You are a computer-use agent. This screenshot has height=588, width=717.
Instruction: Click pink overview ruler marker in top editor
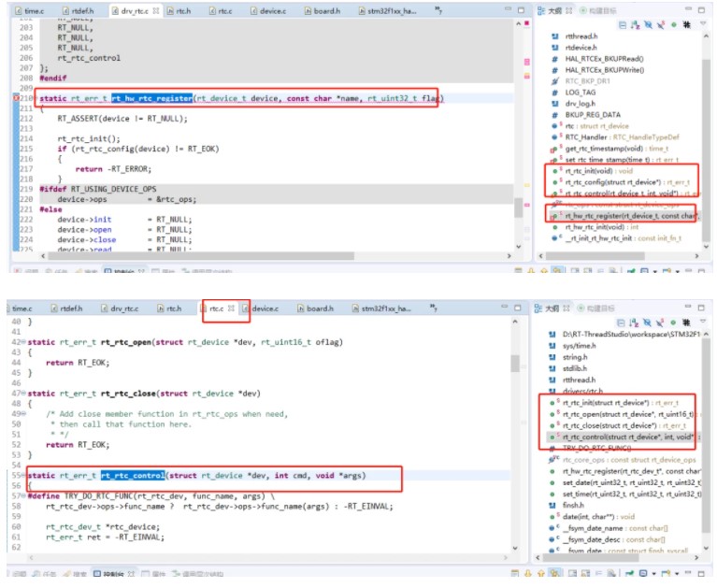pyautogui.click(x=527, y=62)
